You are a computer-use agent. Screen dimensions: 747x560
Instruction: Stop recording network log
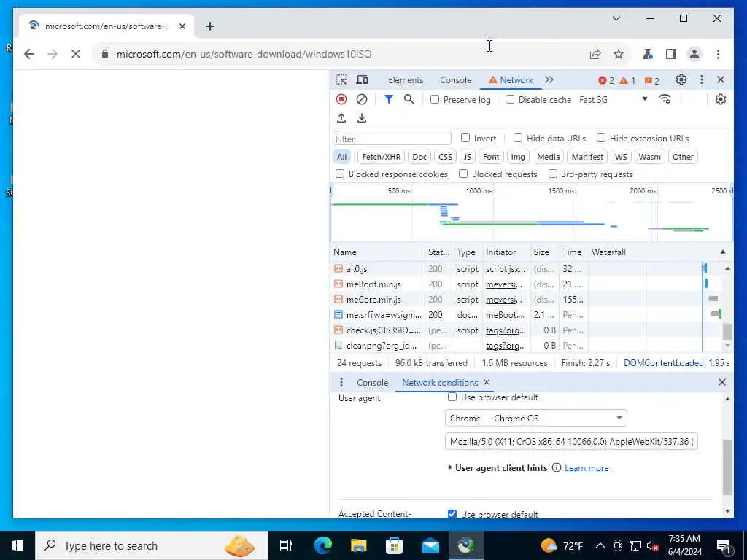coord(341,99)
